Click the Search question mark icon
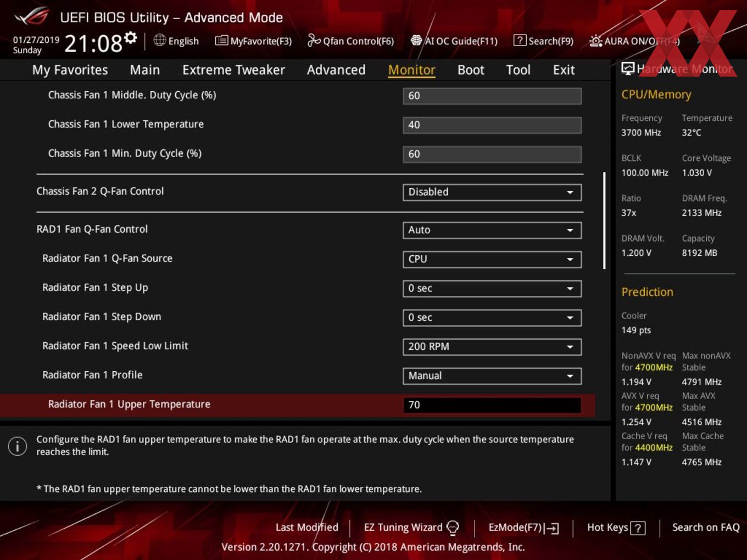Image resolution: width=747 pixels, height=560 pixels. 519,40
